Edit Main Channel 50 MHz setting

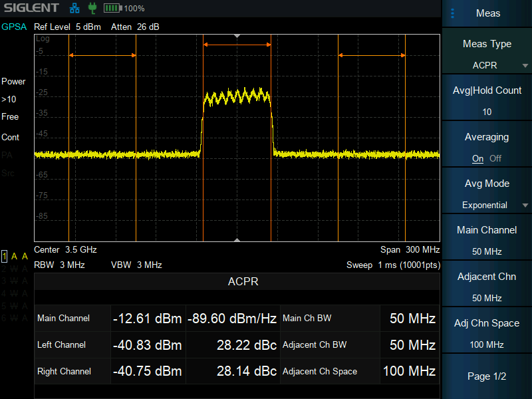click(487, 237)
